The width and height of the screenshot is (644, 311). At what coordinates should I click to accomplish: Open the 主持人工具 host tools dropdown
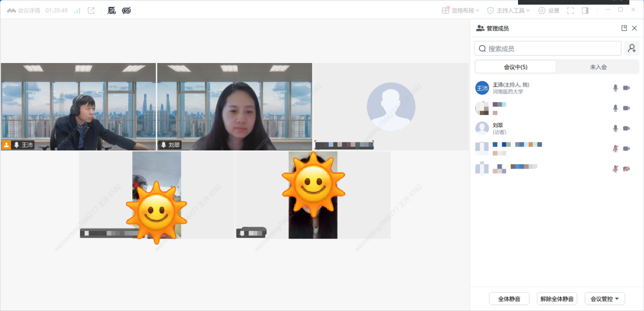(508, 11)
